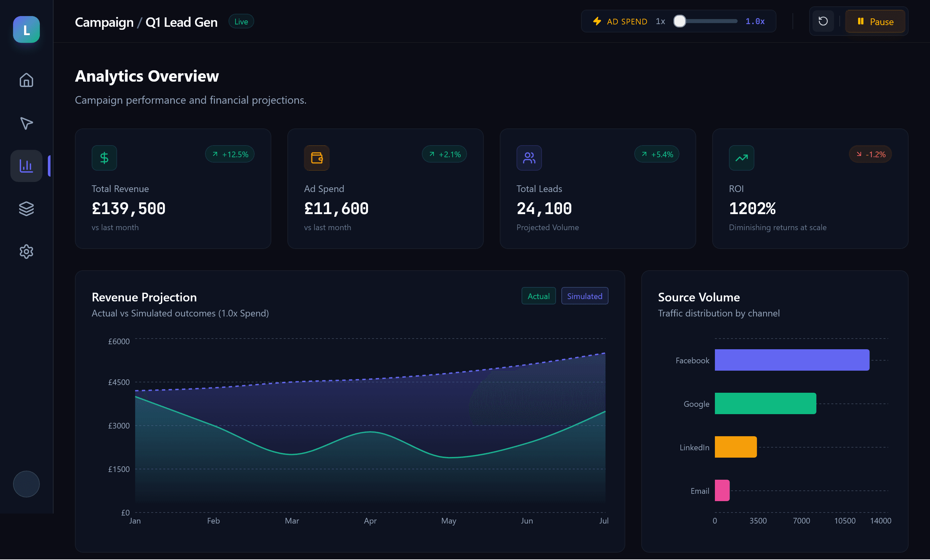Click the Projected Volume label

547,227
